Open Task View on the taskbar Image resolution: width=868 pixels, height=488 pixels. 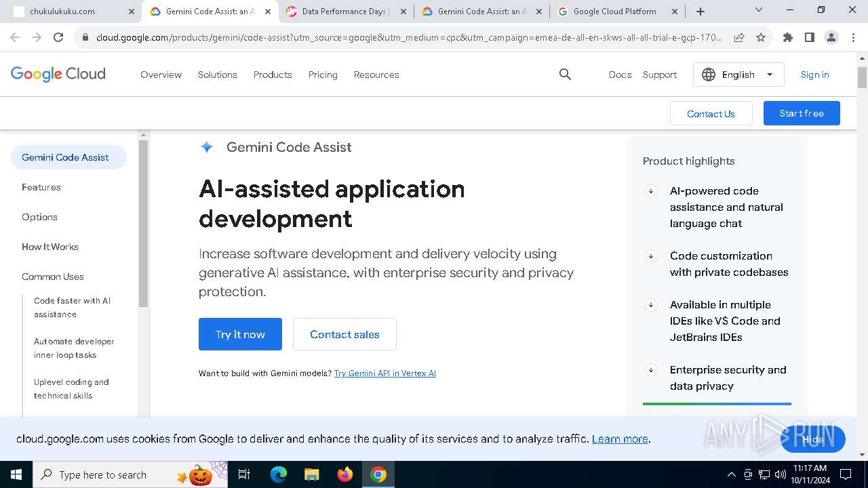(244, 474)
